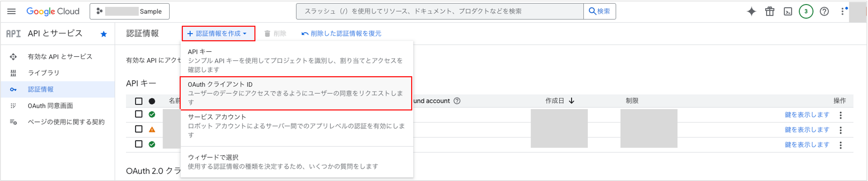This screenshot has height=181, width=868.
Task: Toggle the star pin for API とサービス
Action: point(104,34)
